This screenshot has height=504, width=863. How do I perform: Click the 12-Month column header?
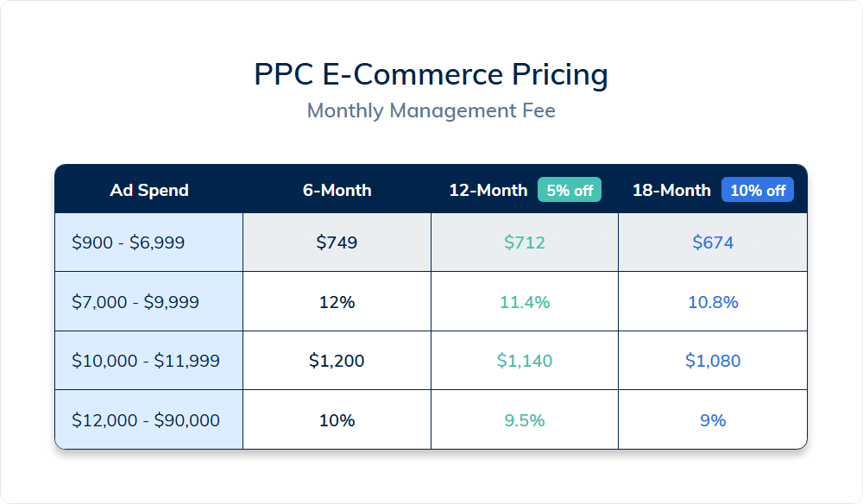point(488,190)
